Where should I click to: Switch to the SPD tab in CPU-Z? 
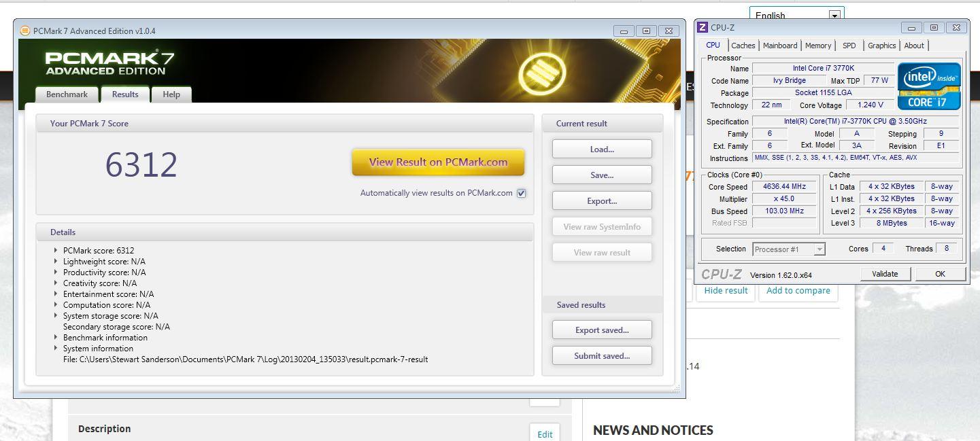(x=849, y=46)
